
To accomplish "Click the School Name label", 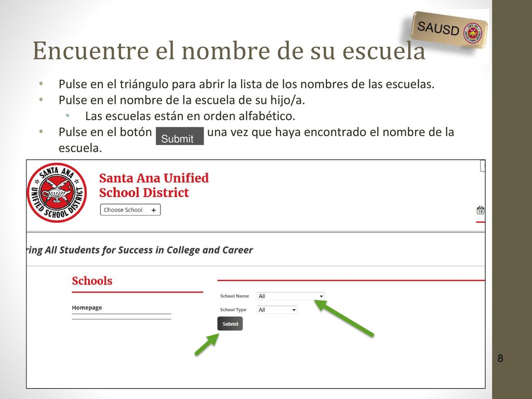I will [x=234, y=296].
